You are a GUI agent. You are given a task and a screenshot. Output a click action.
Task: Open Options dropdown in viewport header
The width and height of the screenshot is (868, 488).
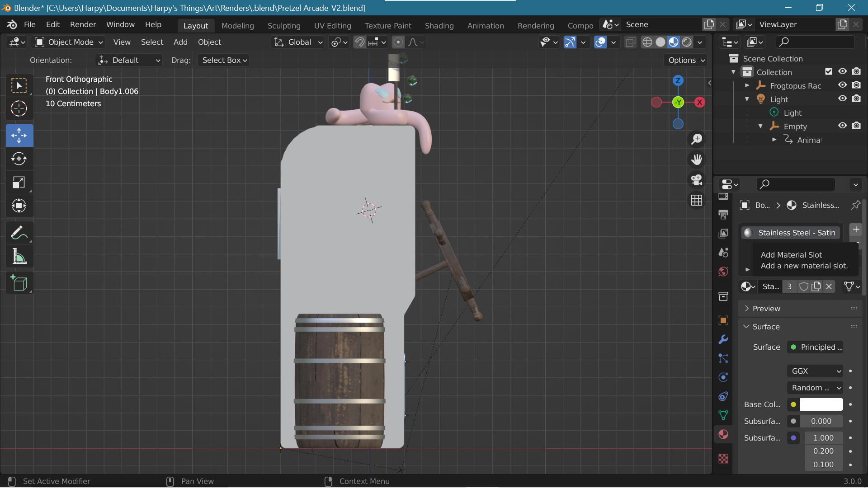pos(686,60)
